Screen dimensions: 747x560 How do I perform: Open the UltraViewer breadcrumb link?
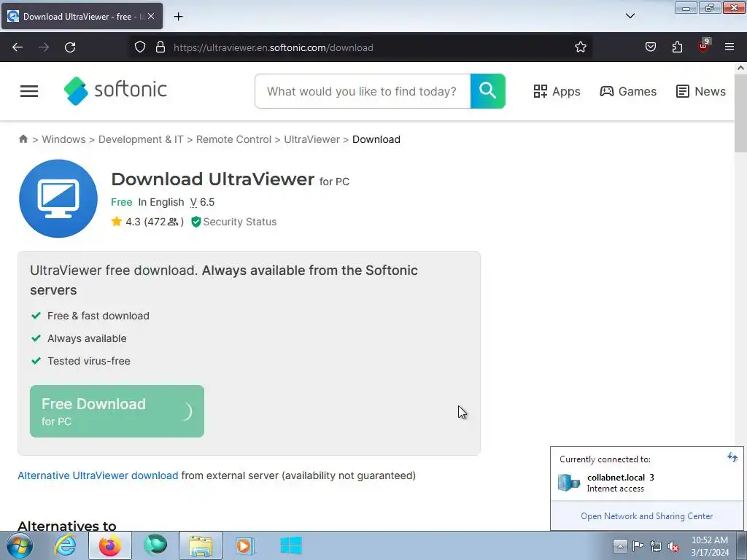coord(311,139)
